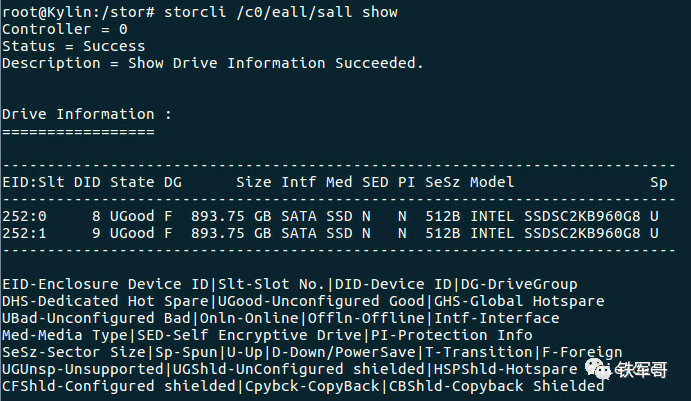Click the Sp column header
Screen dimensions: 691x401
659,183
